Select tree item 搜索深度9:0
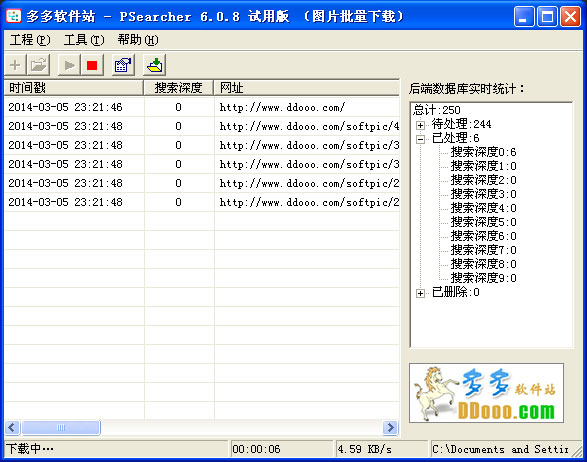587x462 pixels. [x=483, y=278]
